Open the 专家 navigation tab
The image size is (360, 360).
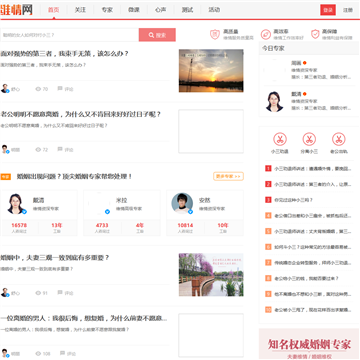click(x=107, y=10)
